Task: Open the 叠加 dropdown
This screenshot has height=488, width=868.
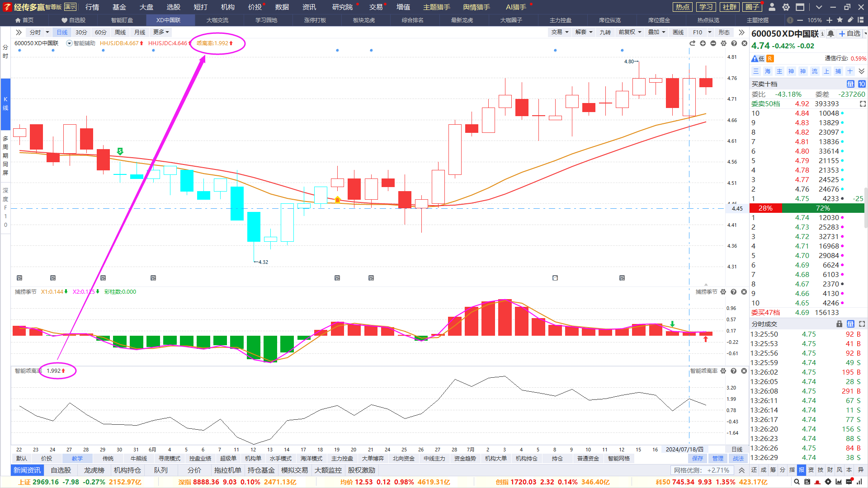Action: (656, 32)
